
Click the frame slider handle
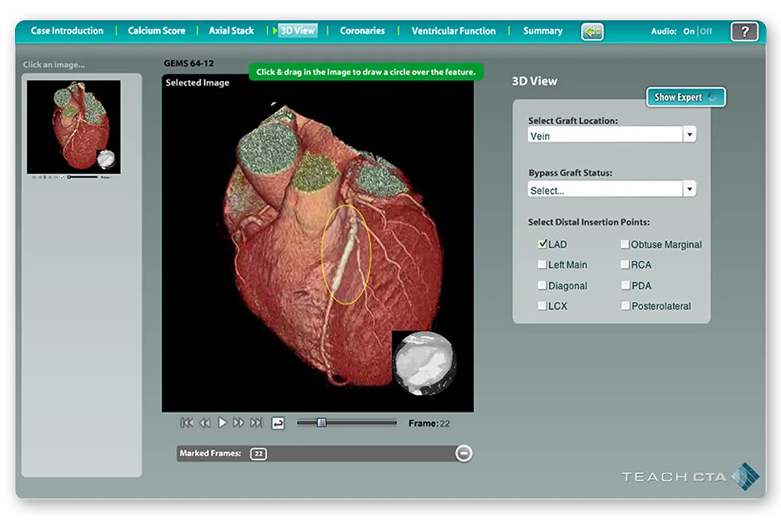click(x=322, y=423)
